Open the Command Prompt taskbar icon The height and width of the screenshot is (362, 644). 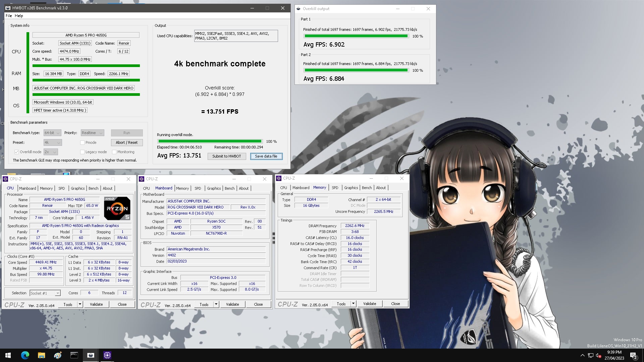click(x=74, y=355)
